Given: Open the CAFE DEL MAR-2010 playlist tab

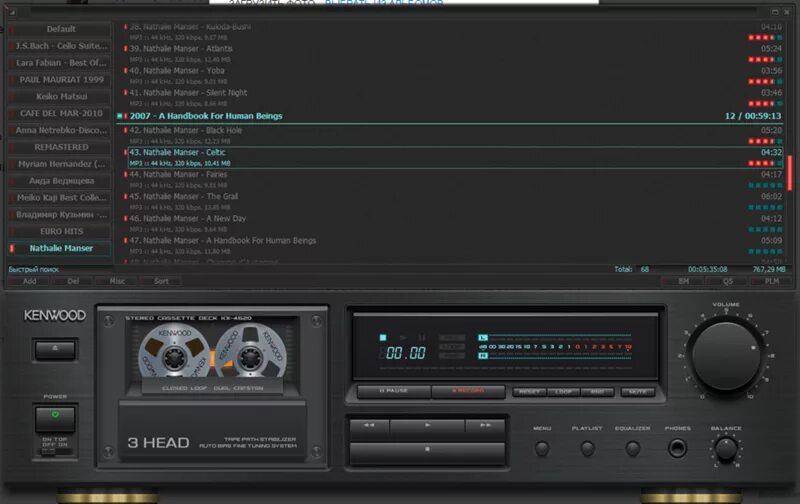Looking at the screenshot, I should coord(60,113).
